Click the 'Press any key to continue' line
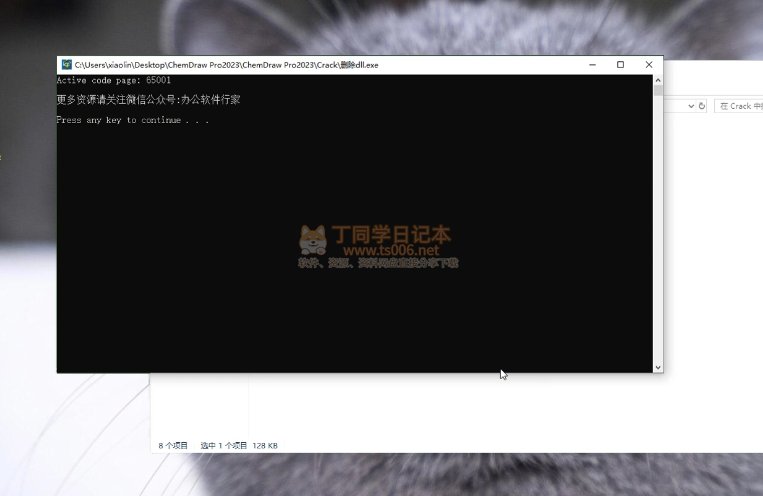Screen dimensions: 763x496 tap(132, 120)
